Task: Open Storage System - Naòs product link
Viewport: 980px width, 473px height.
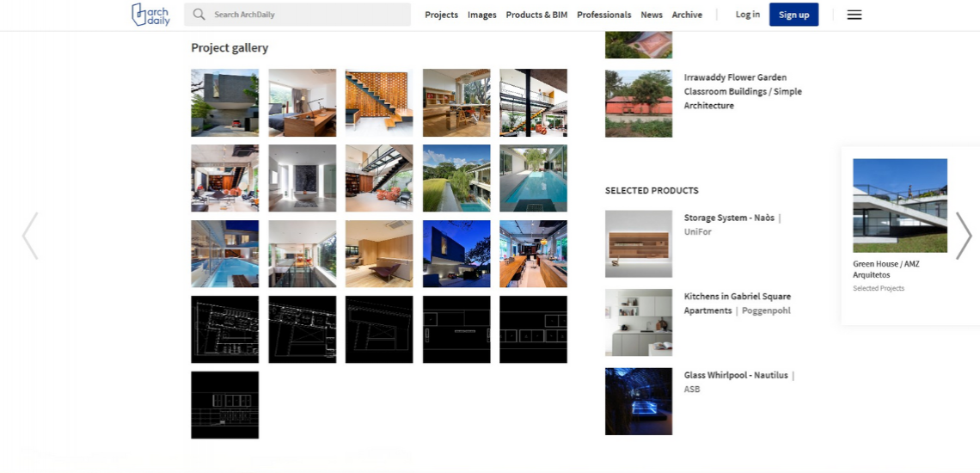Action: click(729, 218)
